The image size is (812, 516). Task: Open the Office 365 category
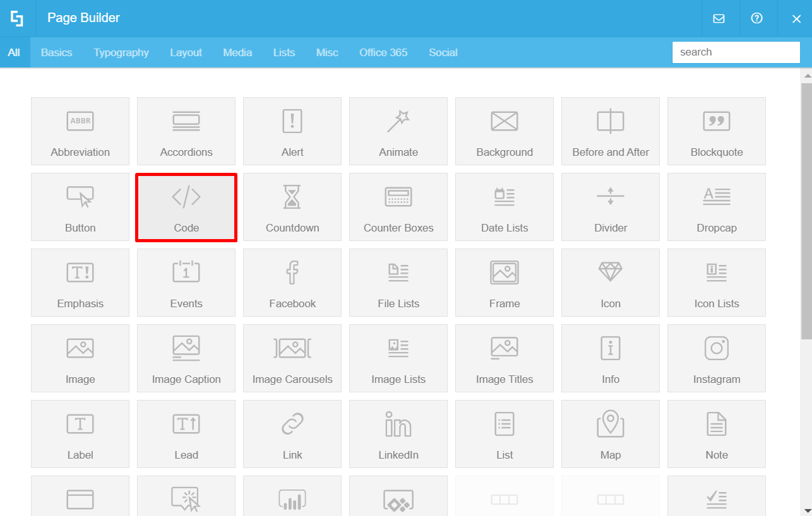coord(383,52)
